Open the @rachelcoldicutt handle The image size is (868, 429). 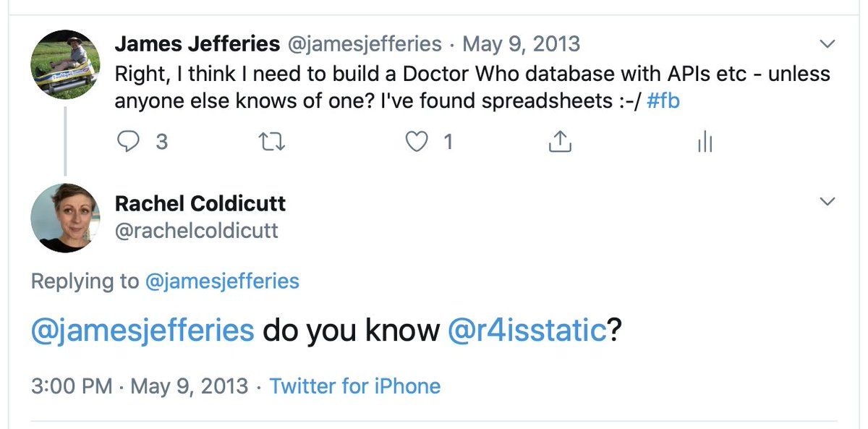coord(197,230)
